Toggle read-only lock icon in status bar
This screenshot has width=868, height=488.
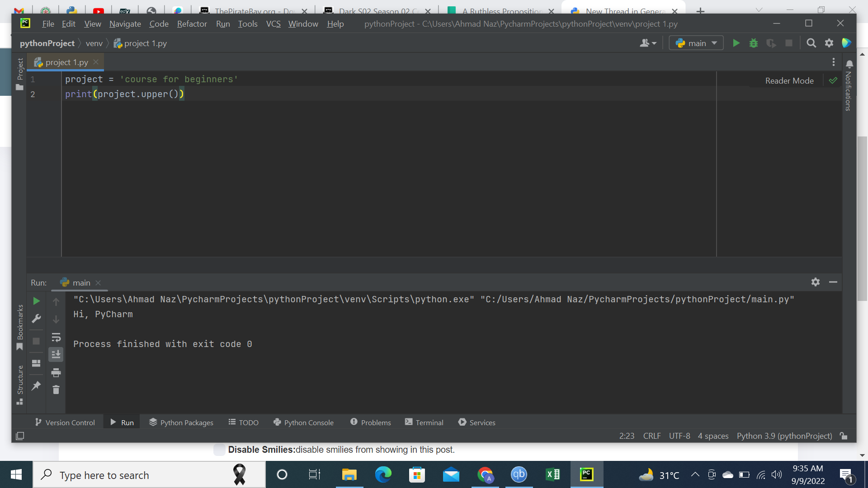[844, 436]
